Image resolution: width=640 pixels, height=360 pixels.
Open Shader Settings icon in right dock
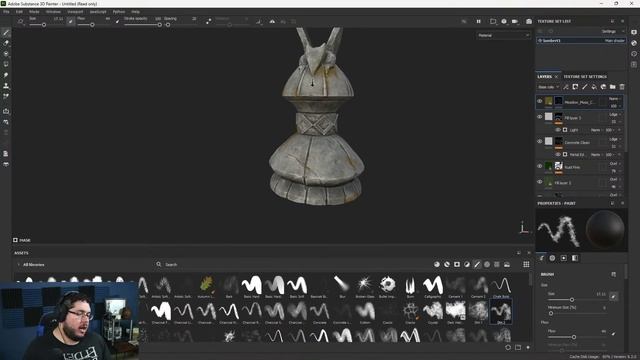[x=634, y=43]
